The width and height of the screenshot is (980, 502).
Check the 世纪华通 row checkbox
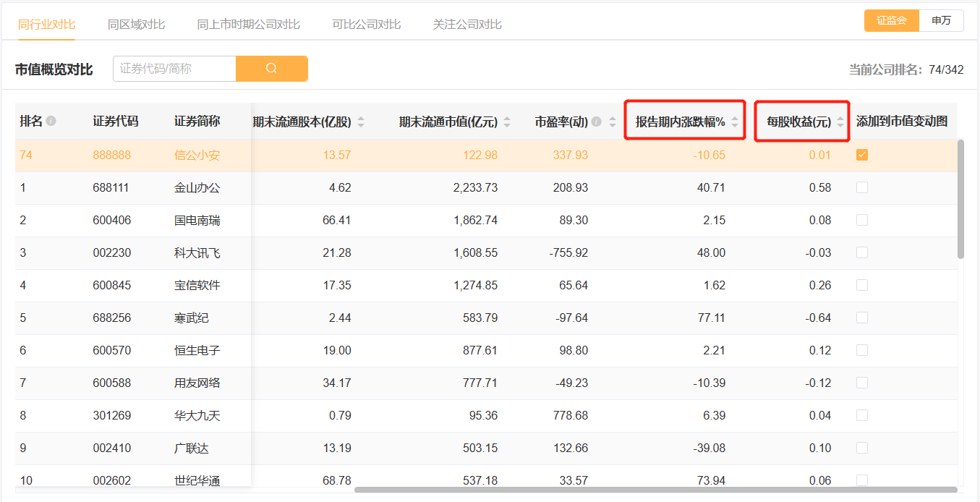pos(862,480)
